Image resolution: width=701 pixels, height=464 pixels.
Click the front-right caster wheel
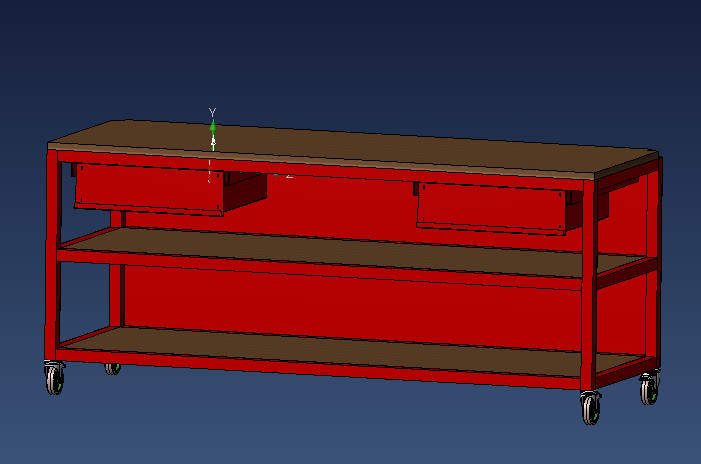591,407
